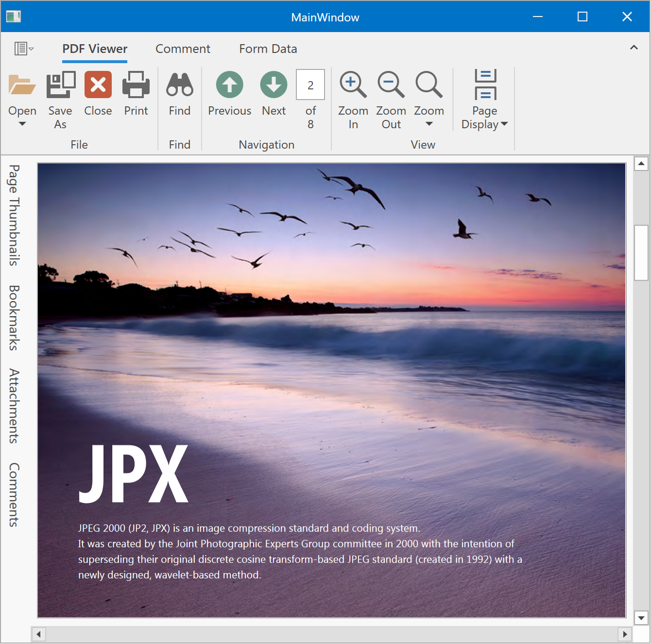The image size is (651, 644).
Task: Open the Bookmarks side panel
Action: (x=14, y=318)
